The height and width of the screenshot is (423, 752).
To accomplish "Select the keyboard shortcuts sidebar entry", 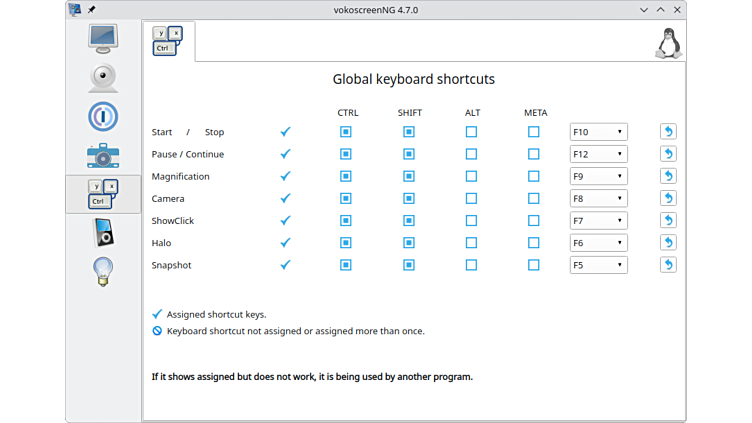I will (x=103, y=193).
